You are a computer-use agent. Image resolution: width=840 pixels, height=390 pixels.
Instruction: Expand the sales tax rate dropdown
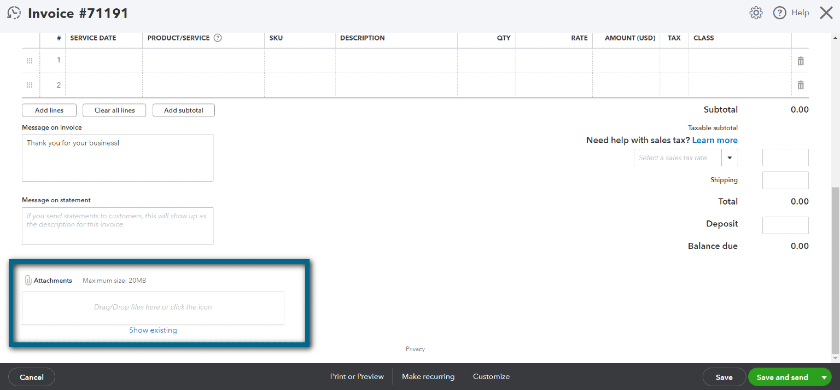coord(729,158)
